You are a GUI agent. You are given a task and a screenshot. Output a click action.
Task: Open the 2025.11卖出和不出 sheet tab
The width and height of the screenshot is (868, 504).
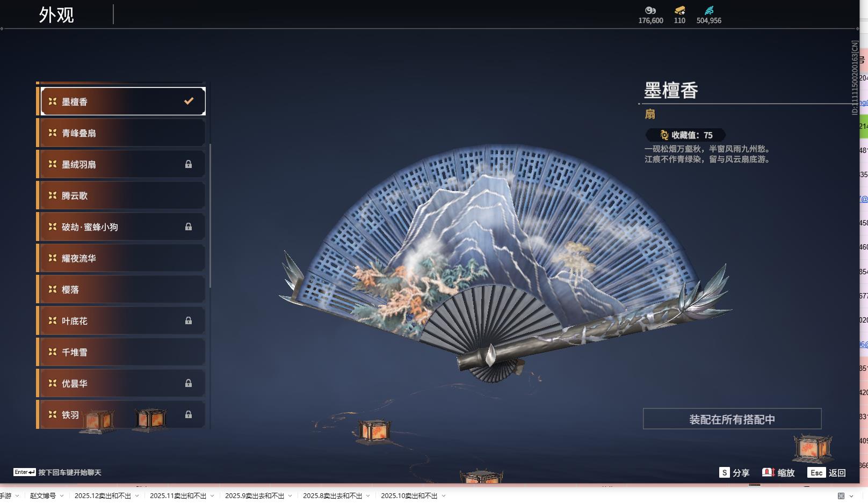pyautogui.click(x=178, y=496)
